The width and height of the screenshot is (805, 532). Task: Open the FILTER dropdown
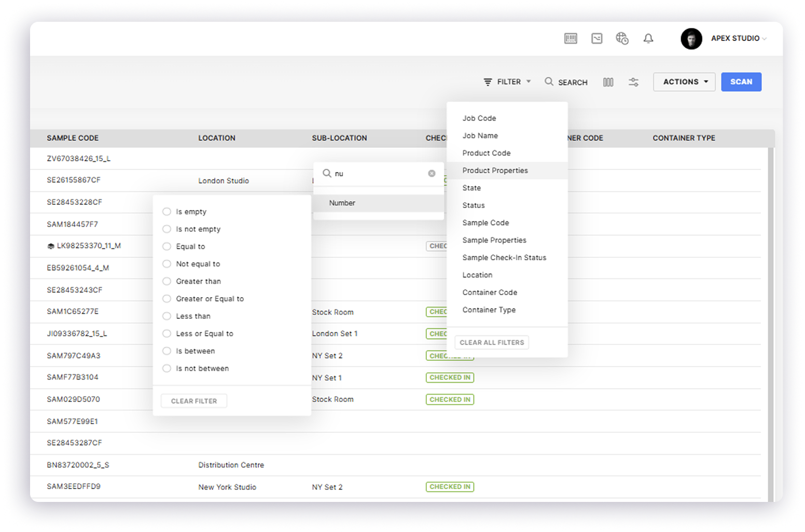507,82
